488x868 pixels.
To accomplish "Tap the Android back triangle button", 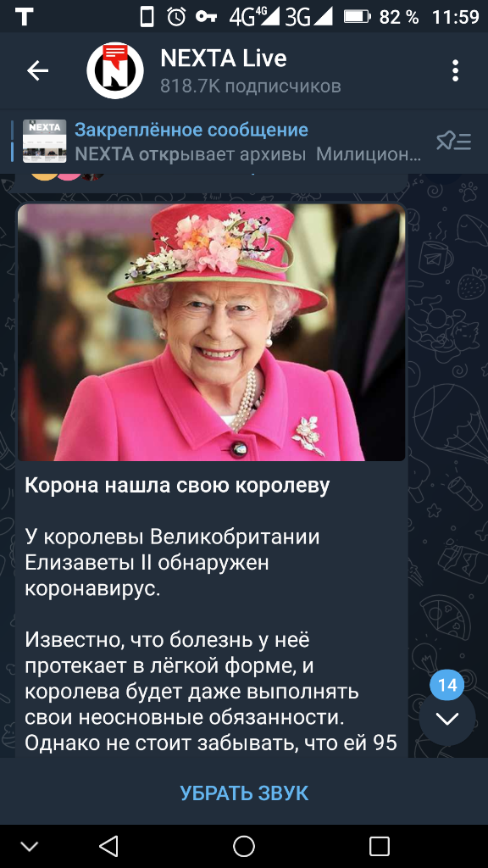I will click(108, 847).
